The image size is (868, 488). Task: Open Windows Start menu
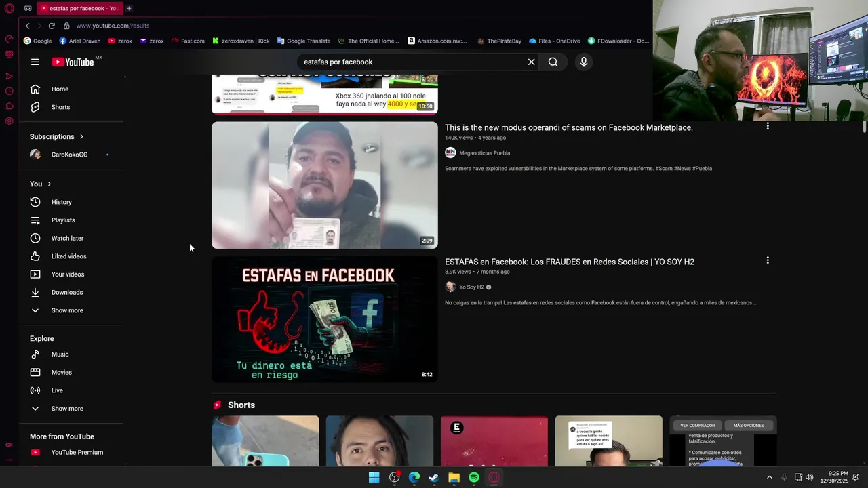(x=374, y=477)
